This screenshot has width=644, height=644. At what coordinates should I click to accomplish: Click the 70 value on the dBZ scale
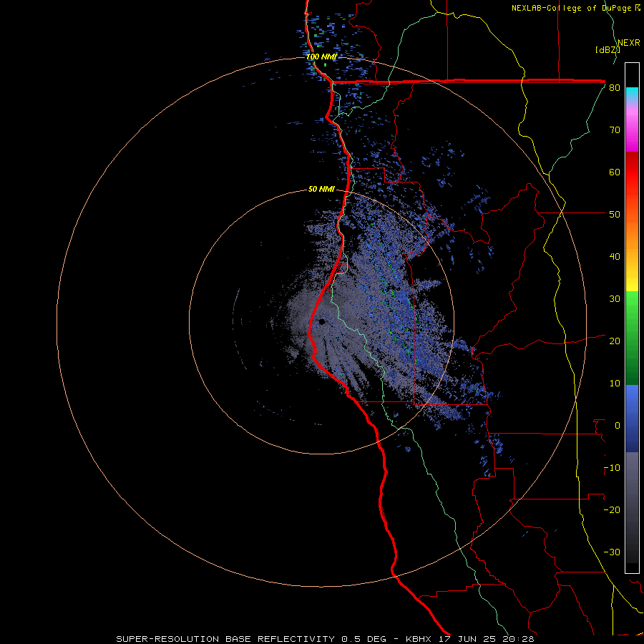click(615, 130)
